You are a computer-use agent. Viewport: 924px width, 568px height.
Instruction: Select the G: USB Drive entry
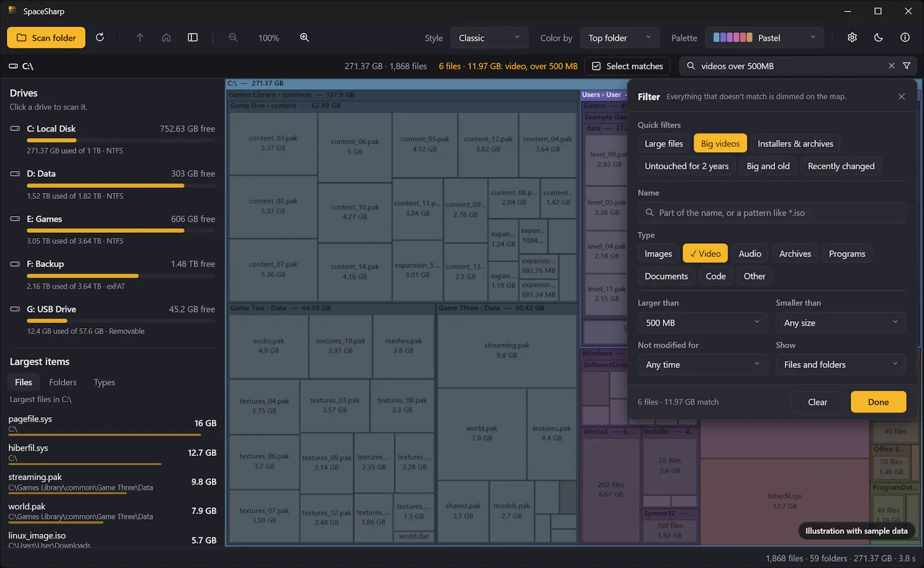point(113,320)
